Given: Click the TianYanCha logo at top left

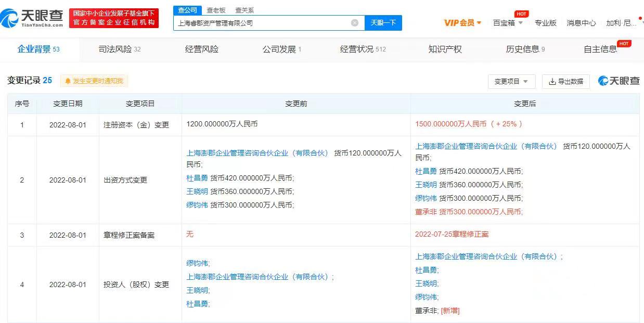Looking at the screenshot, I should [32, 18].
